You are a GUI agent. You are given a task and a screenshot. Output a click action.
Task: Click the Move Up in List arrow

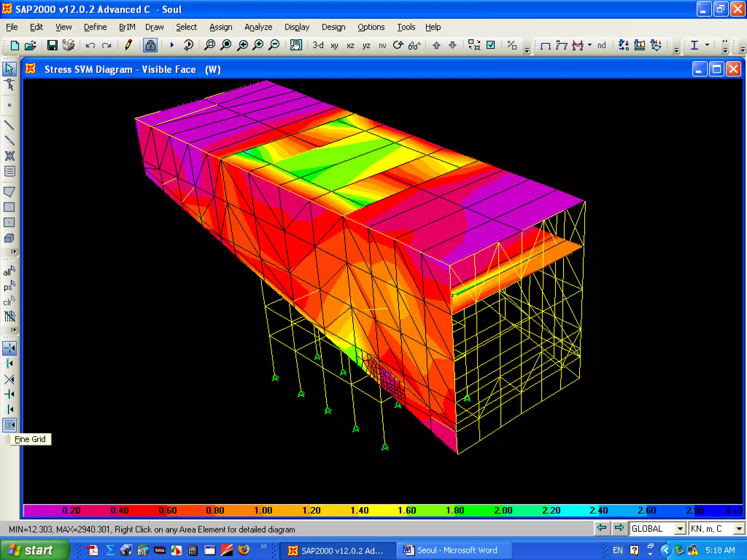(436, 45)
